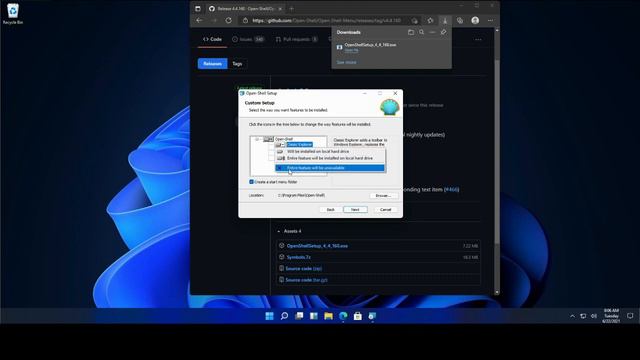The image size is (640, 360).
Task: Open the taskbar clock and date
Action: coord(611,316)
